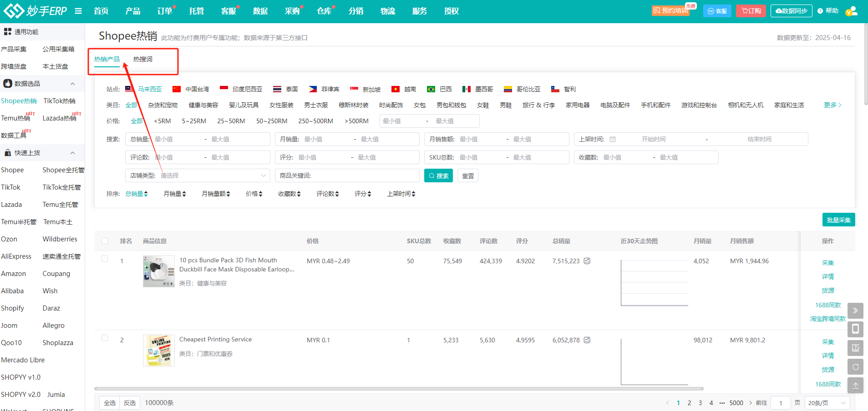This screenshot has width=868, height=411.
Task: Sort by 总销量 arrows
Action: 146,194
